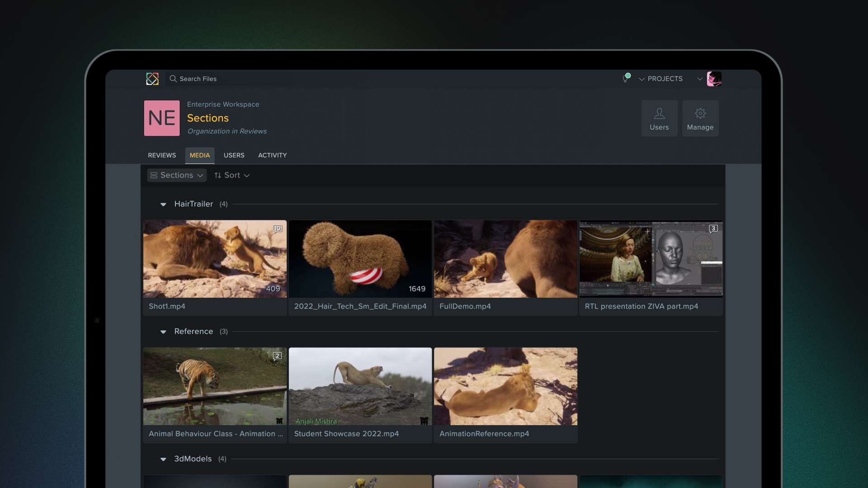The width and height of the screenshot is (868, 488).
Task: Open the 2022_Hair_Tech_Sm_Edit_Final.mp4 thumbnail
Action: pyautogui.click(x=360, y=258)
